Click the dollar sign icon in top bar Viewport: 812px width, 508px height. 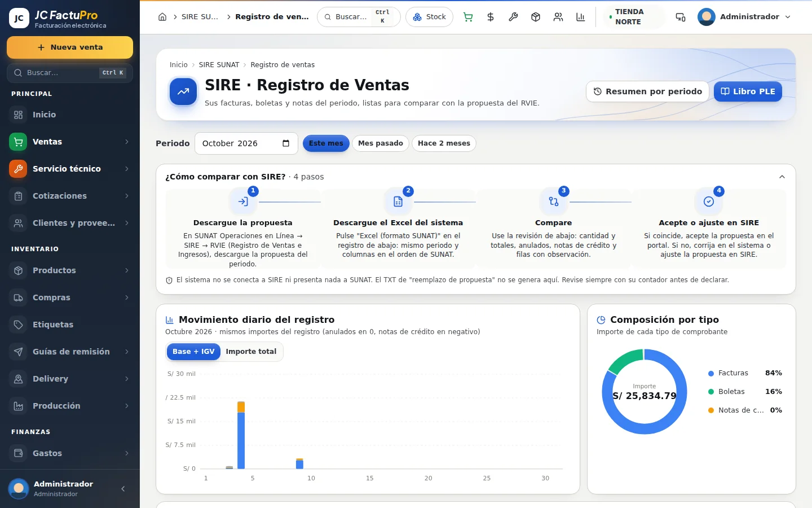[491, 17]
